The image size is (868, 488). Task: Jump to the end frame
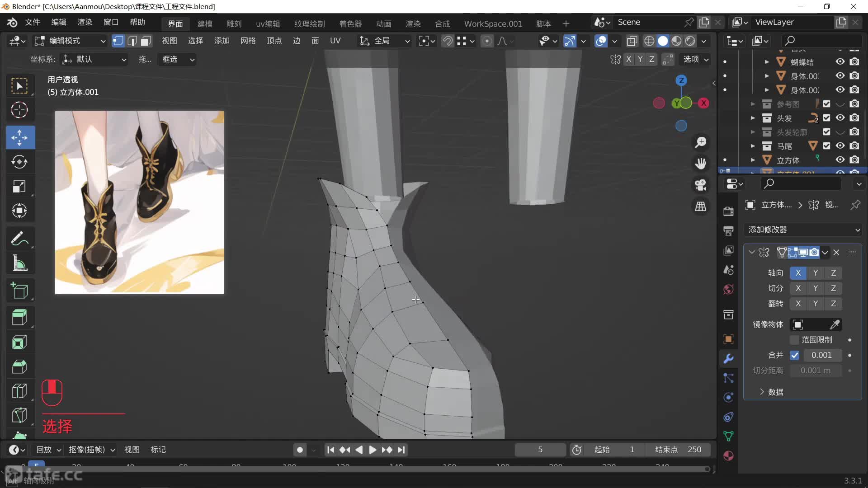pos(401,450)
